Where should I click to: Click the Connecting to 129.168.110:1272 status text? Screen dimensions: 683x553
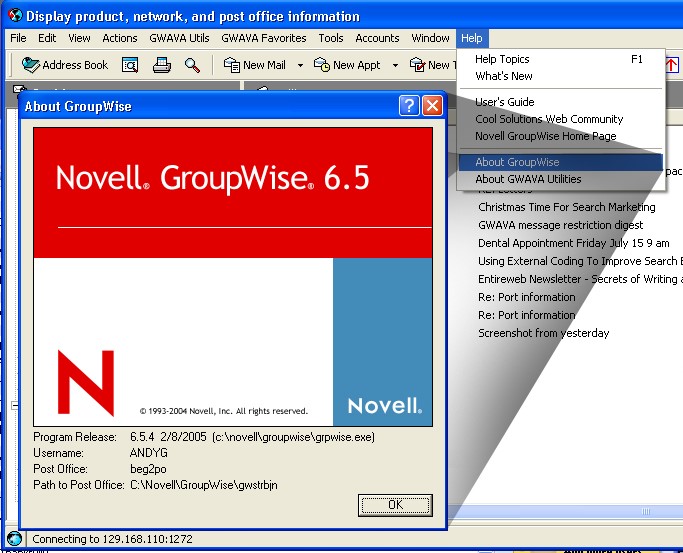[x=112, y=539]
